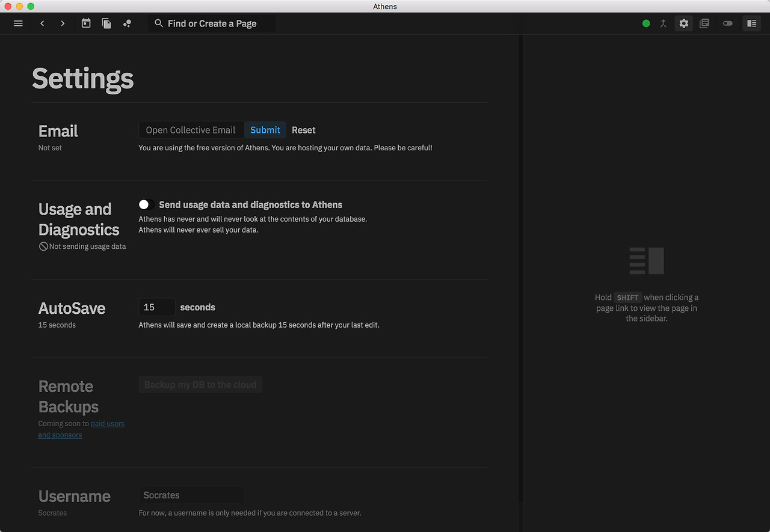This screenshot has height=532, width=770.
Task: Click the Settings page heading
Action: (x=83, y=79)
